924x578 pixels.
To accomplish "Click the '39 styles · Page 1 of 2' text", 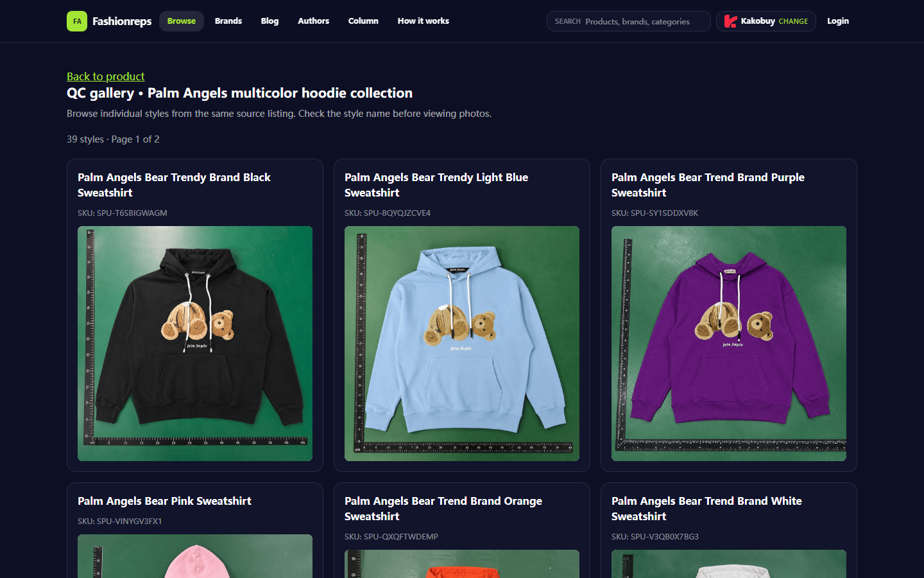I will pos(113,139).
